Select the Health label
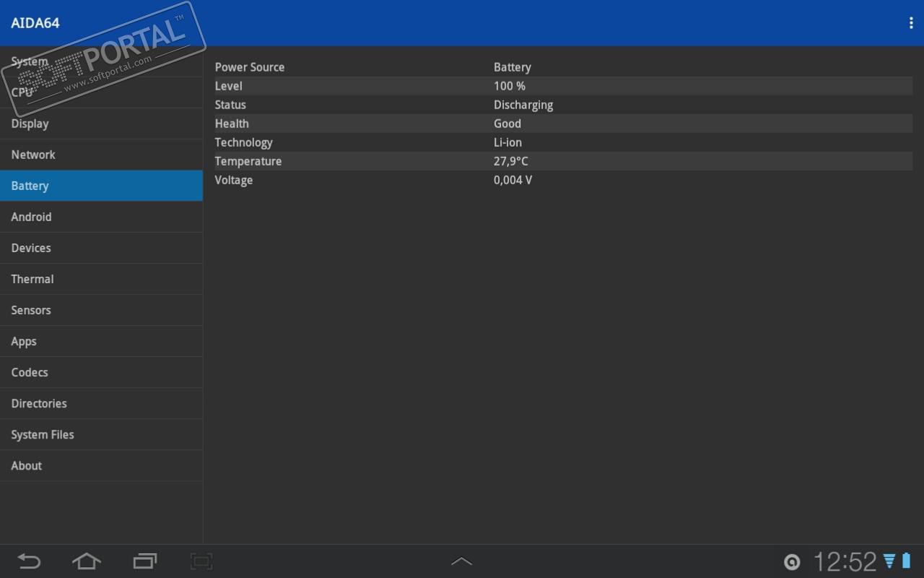Image resolution: width=924 pixels, height=578 pixels. click(x=232, y=124)
